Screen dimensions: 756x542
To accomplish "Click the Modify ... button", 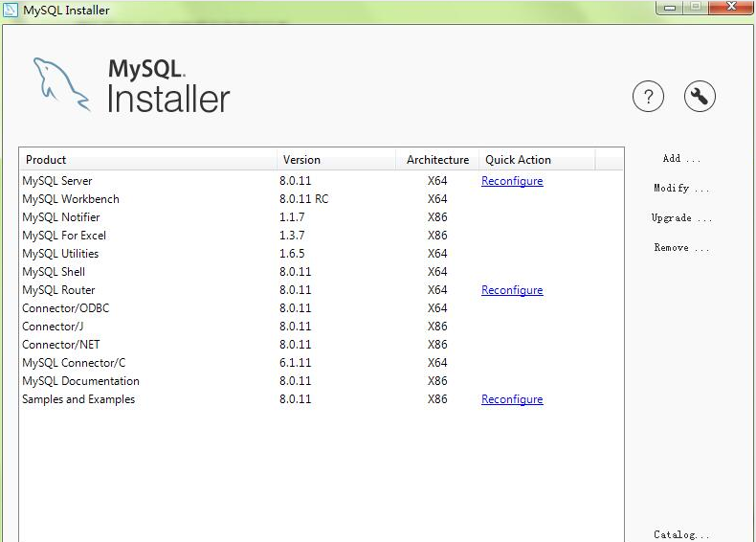I will [681, 189].
